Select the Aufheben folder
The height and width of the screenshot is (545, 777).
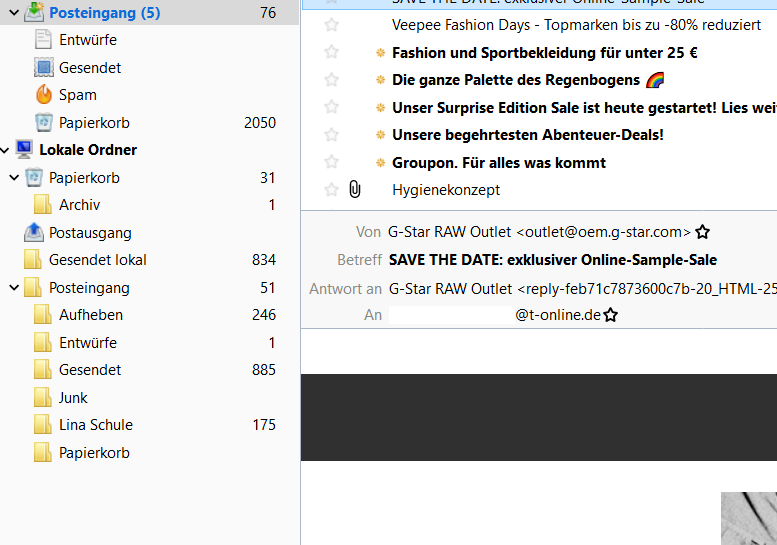pos(90,315)
